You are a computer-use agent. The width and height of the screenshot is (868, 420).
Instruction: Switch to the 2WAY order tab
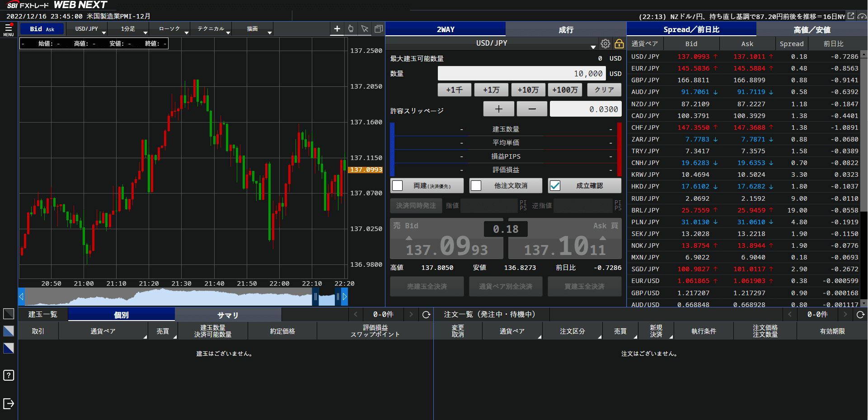[x=446, y=29]
